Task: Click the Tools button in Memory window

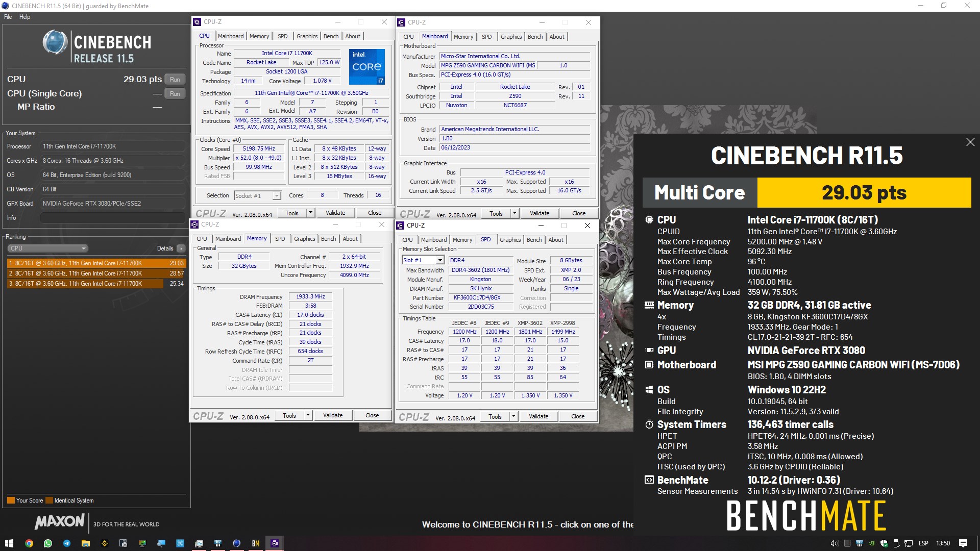Action: [289, 415]
